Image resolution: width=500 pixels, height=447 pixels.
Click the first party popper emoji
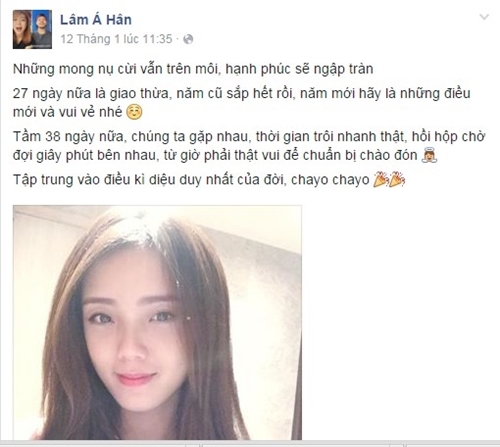tap(382, 180)
